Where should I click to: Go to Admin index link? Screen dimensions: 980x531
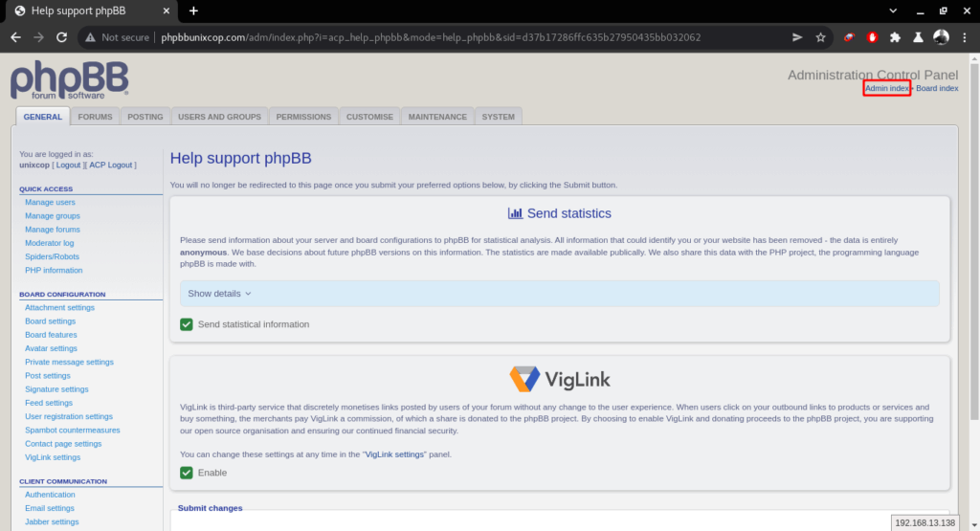click(x=887, y=88)
